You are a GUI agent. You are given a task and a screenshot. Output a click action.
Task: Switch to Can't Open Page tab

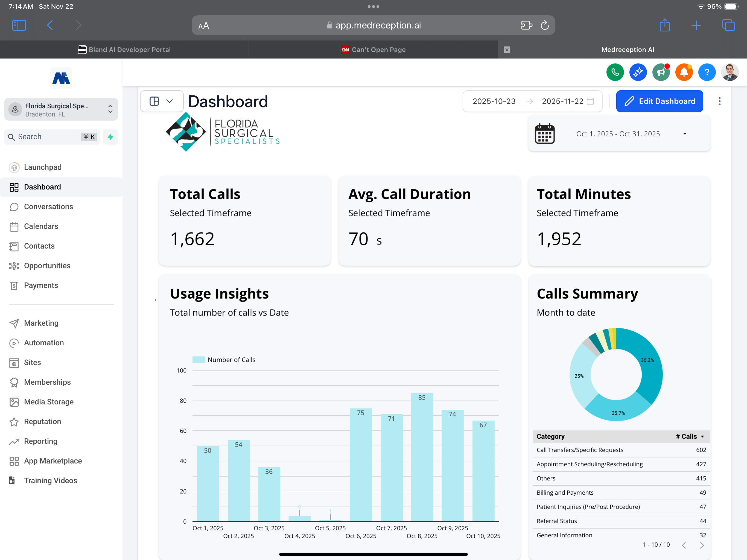point(373,50)
